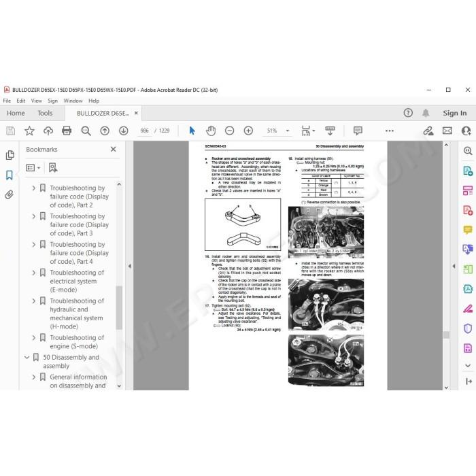Screen dimensions: 476x476
Task: Go to the next page
Action: click(123, 131)
